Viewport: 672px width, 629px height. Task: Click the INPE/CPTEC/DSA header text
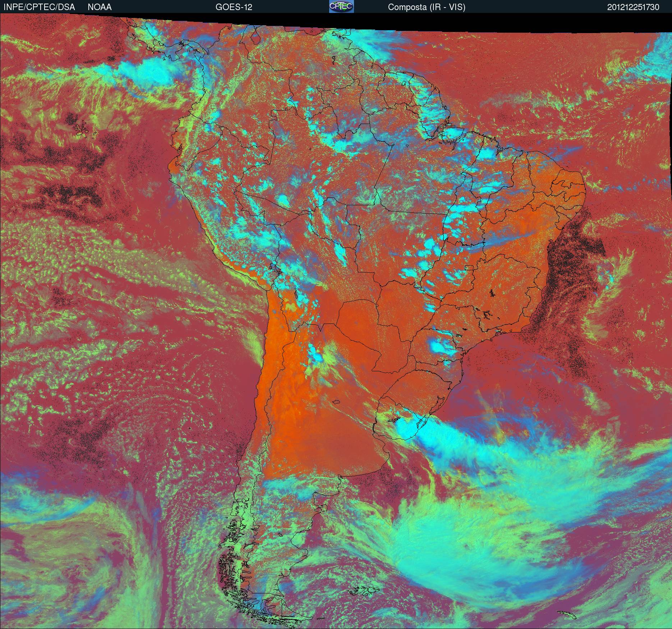click(39, 7)
